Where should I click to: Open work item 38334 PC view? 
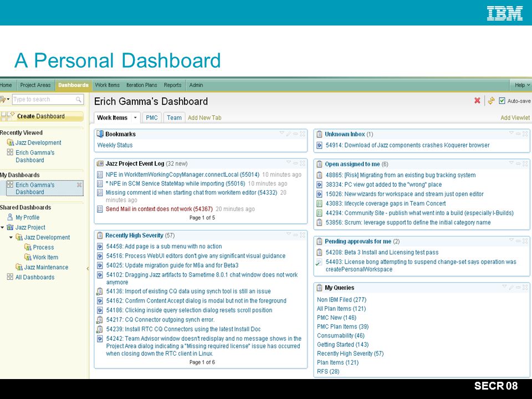pos(383,185)
